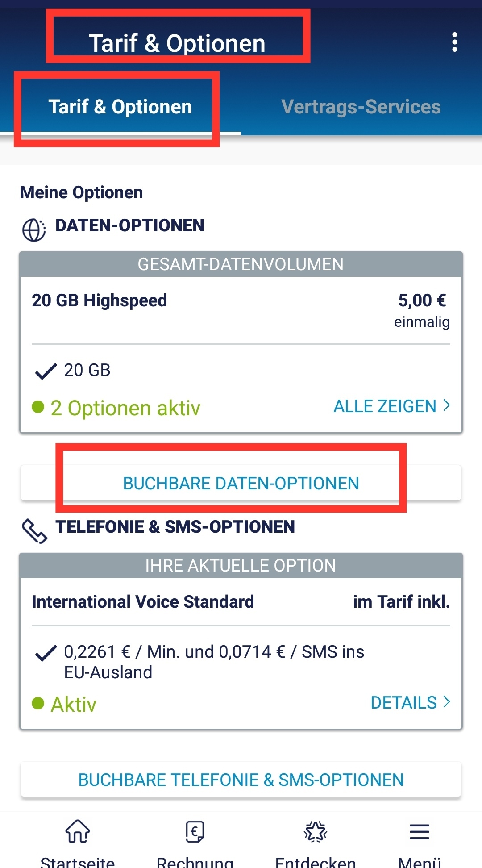
Task: Open the Menü hamburger icon
Action: (x=420, y=831)
